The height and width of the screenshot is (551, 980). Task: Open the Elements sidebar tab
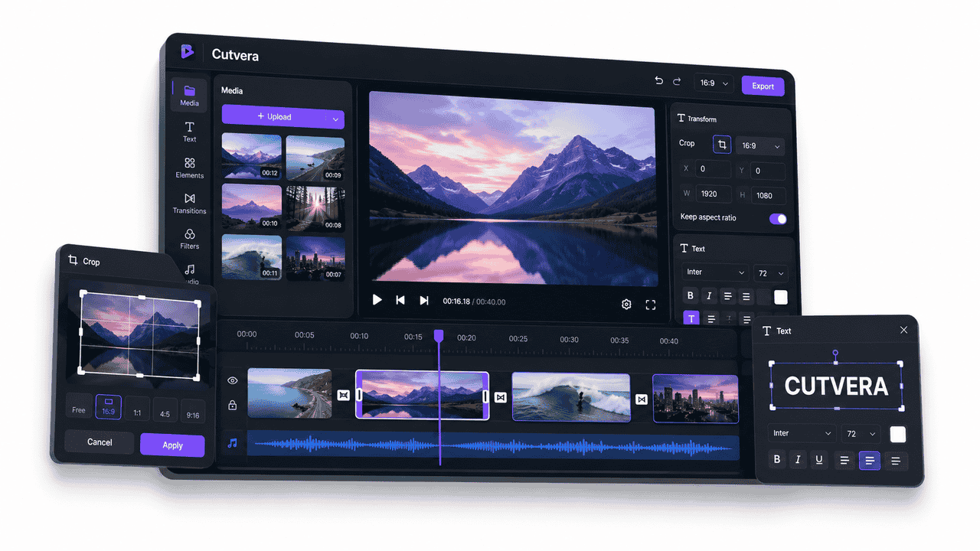click(x=189, y=168)
